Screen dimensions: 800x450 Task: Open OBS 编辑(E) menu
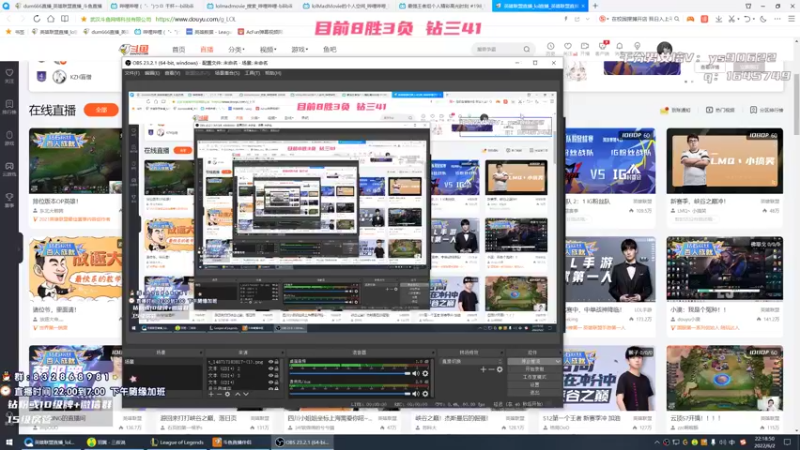click(x=152, y=73)
